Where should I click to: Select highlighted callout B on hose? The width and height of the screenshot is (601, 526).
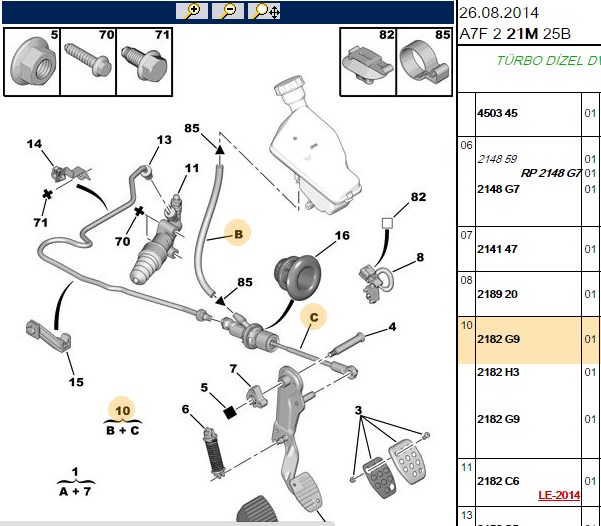click(238, 233)
